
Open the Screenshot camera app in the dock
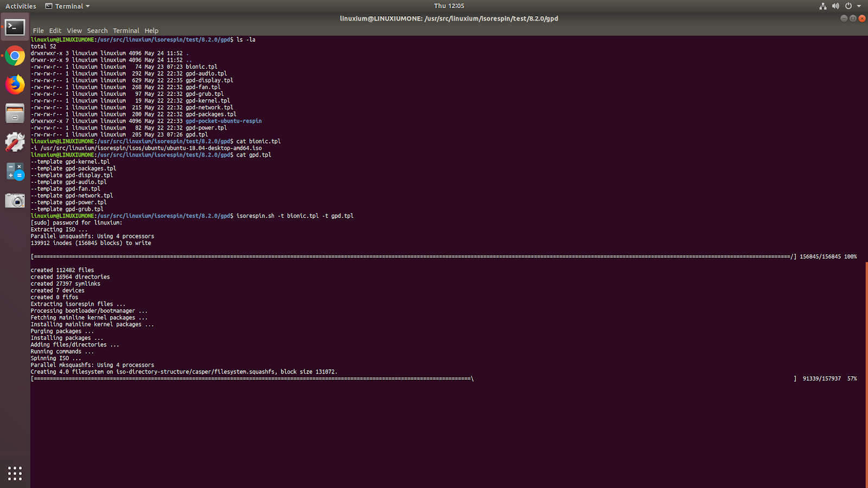pos(15,200)
